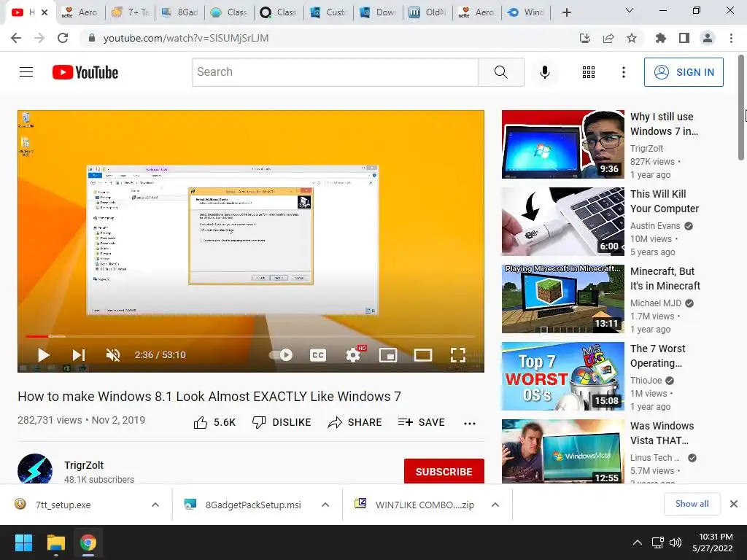Switch to the 'Wind' tab
Image resolution: width=747 pixels, height=560 pixels.
click(x=527, y=12)
